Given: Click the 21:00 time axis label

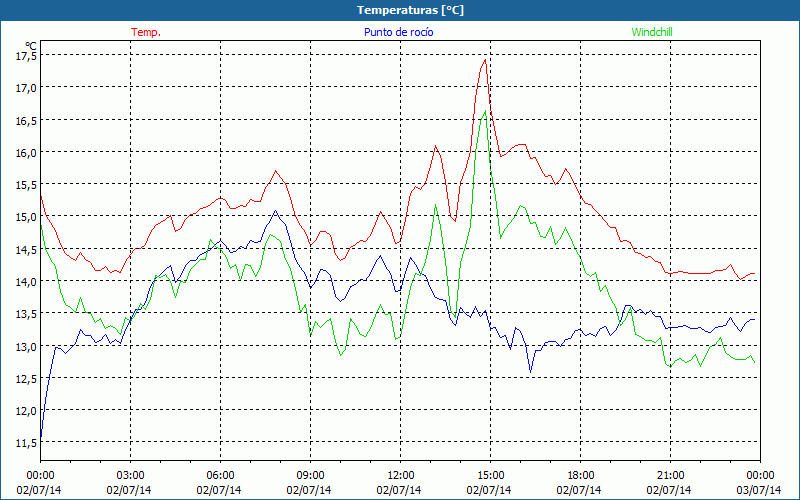Looking at the screenshot, I should [670, 476].
